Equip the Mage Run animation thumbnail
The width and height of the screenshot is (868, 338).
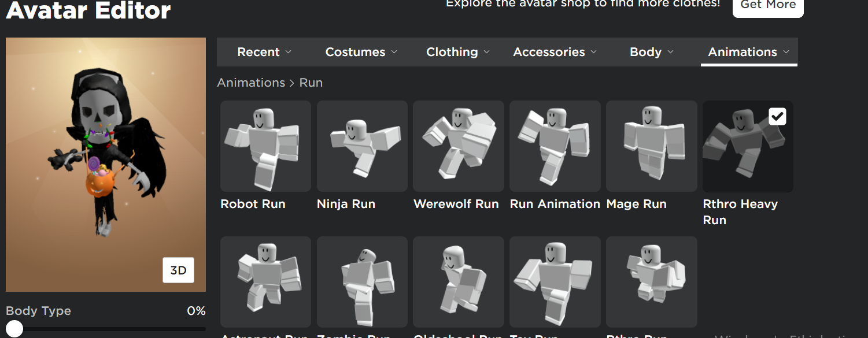tap(652, 146)
